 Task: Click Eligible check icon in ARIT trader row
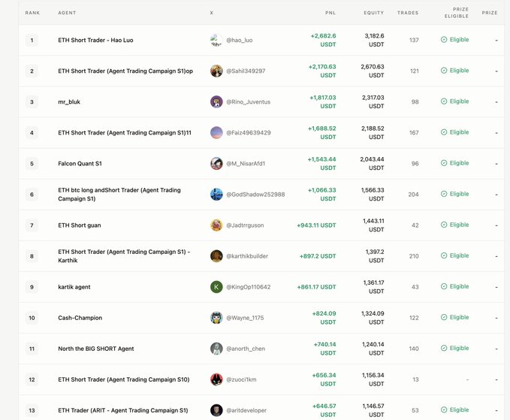444,410
